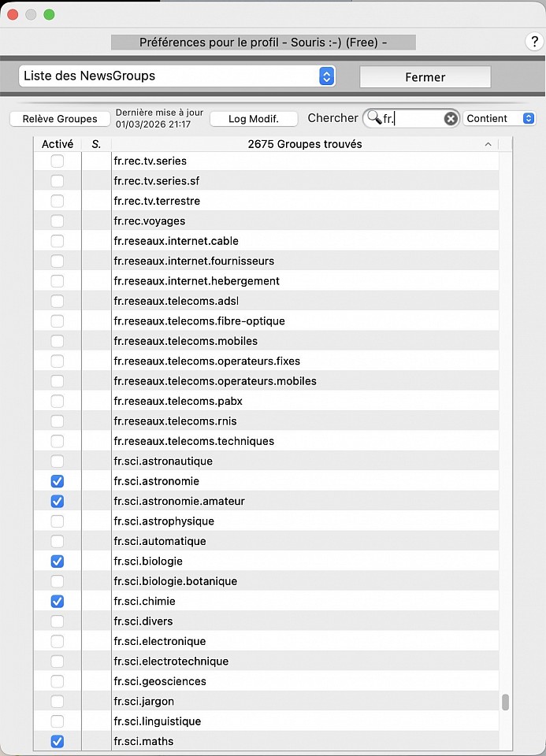Click the magnifying glass search icon
Screen dimensions: 546x756
tap(374, 118)
